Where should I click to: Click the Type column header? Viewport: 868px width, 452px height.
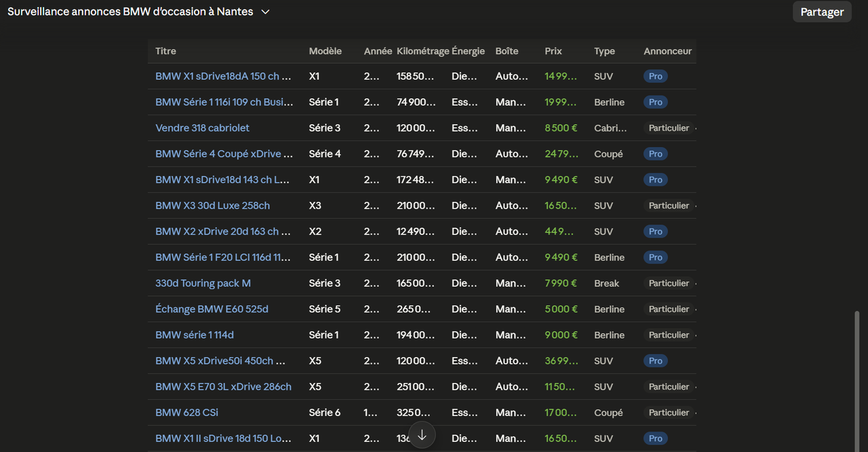[x=604, y=51]
